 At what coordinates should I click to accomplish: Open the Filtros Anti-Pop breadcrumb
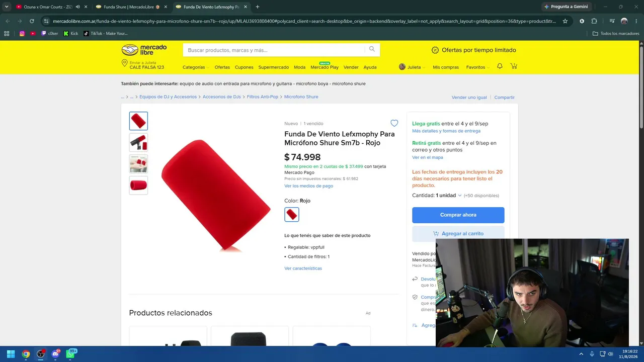pos(263,97)
